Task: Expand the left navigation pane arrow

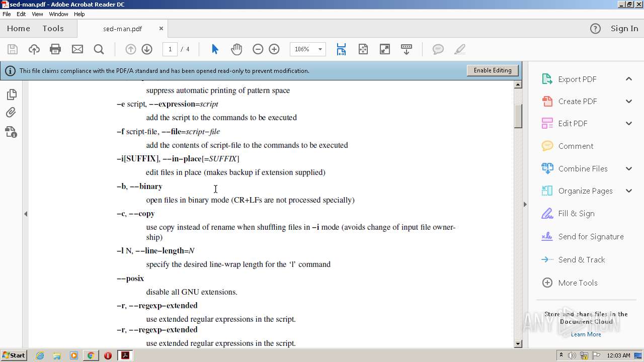Action: coord(26,214)
